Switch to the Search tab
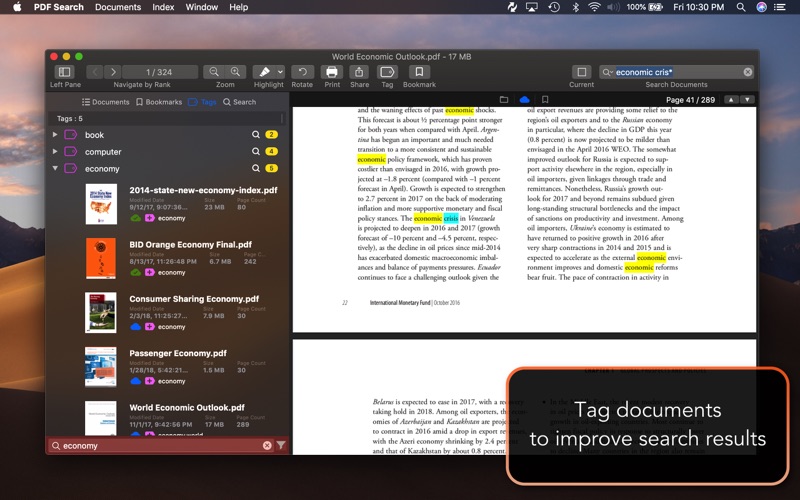The height and width of the screenshot is (500, 800). [x=239, y=102]
